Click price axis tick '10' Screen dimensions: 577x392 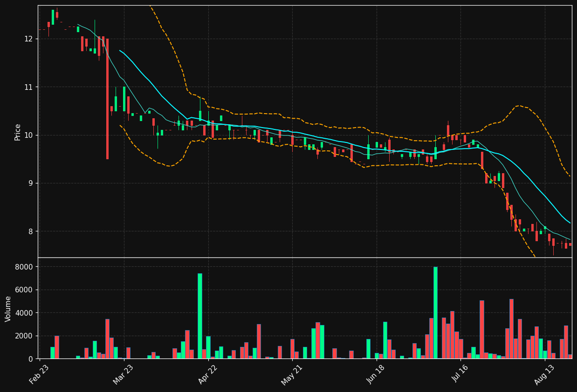point(29,135)
